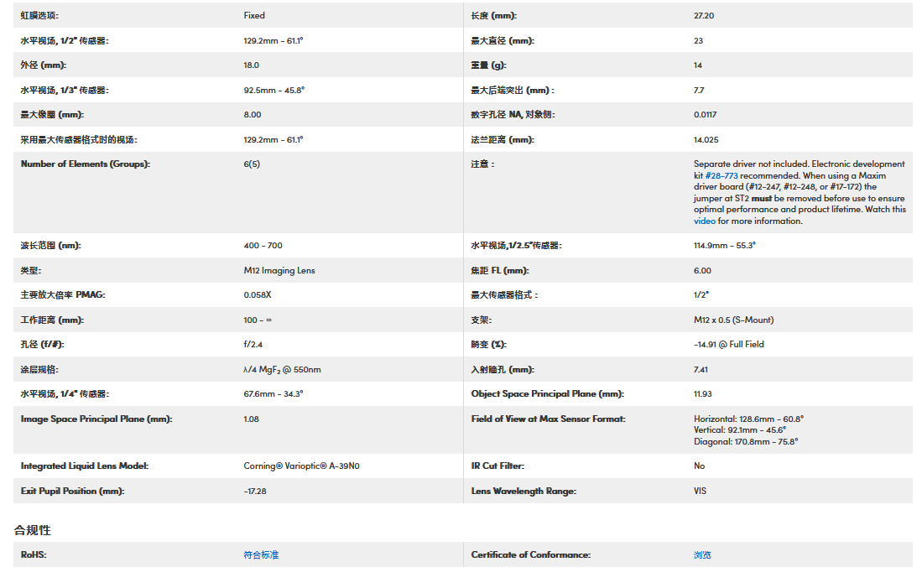Click the λ/4 MgF2 @ 550nm coating value
Viewport: 922px width, 588px height.
click(282, 369)
